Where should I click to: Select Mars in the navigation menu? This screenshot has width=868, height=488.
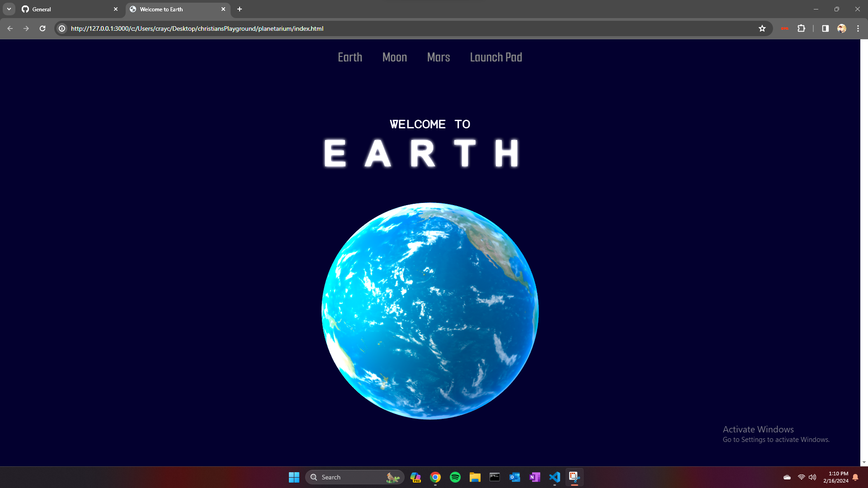click(x=438, y=57)
